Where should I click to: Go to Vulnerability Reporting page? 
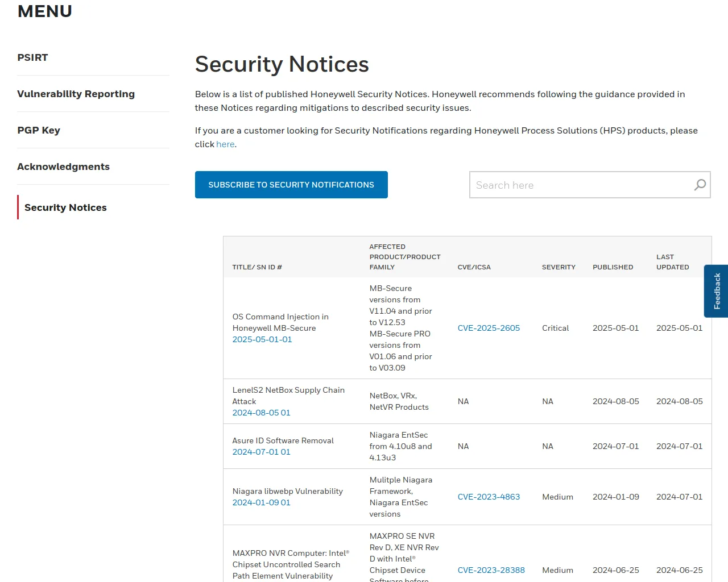(76, 94)
